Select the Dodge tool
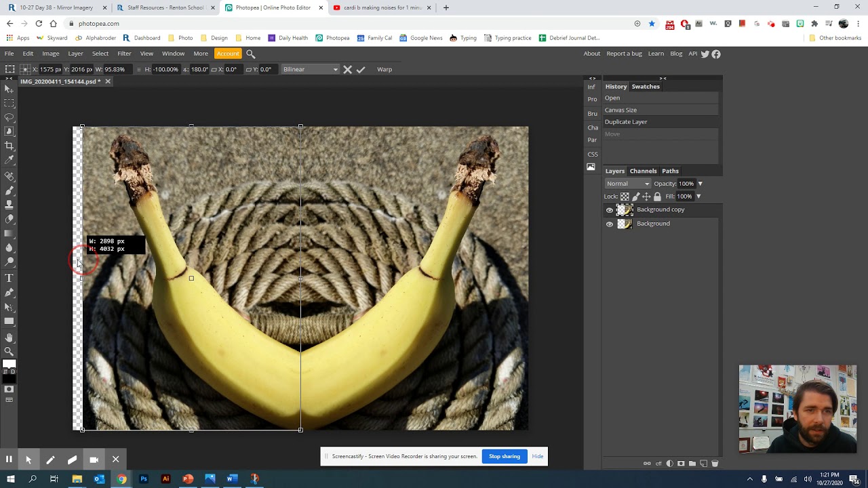Screen dimensions: 868x488 point(9,262)
